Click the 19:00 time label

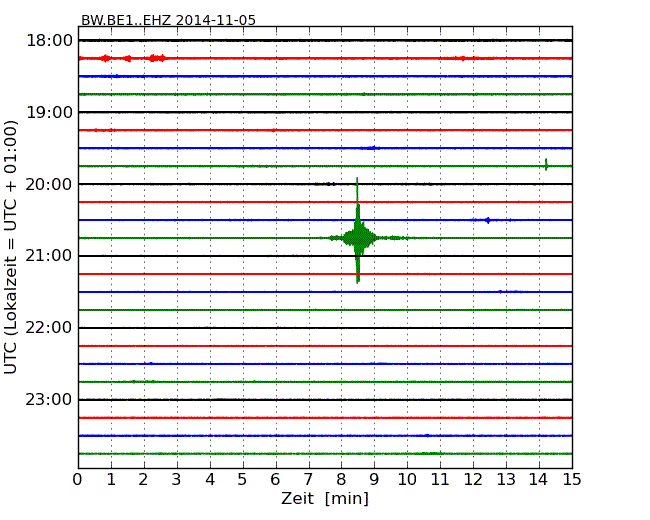(49, 112)
